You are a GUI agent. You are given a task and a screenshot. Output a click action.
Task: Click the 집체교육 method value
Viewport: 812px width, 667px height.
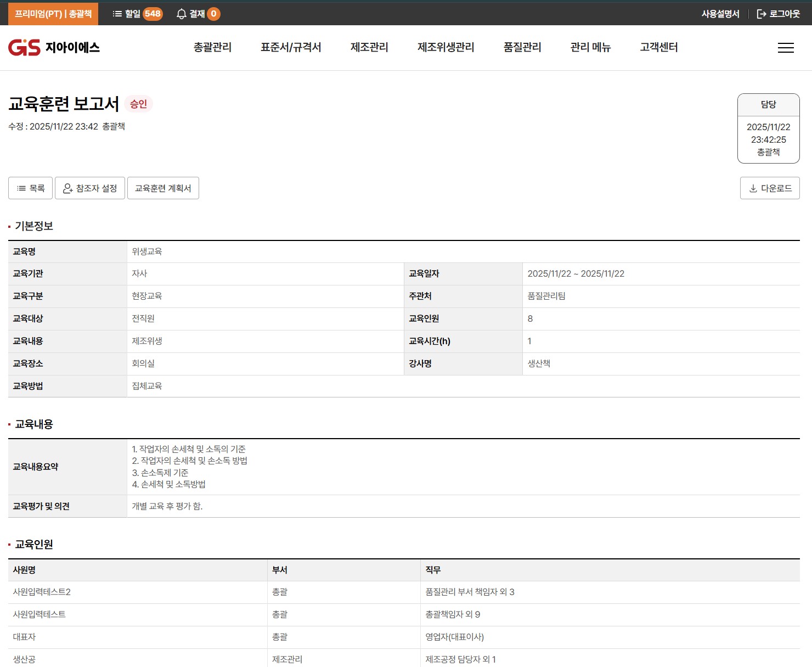[147, 386]
